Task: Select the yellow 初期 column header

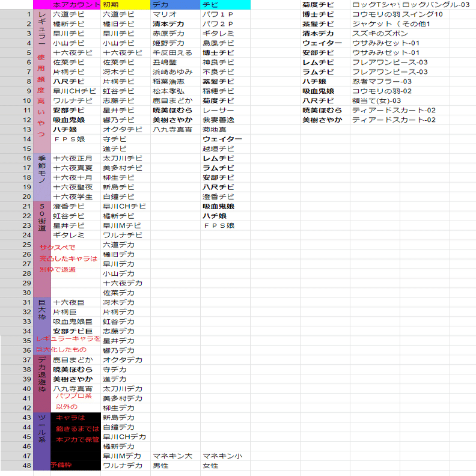Action: click(x=126, y=5)
